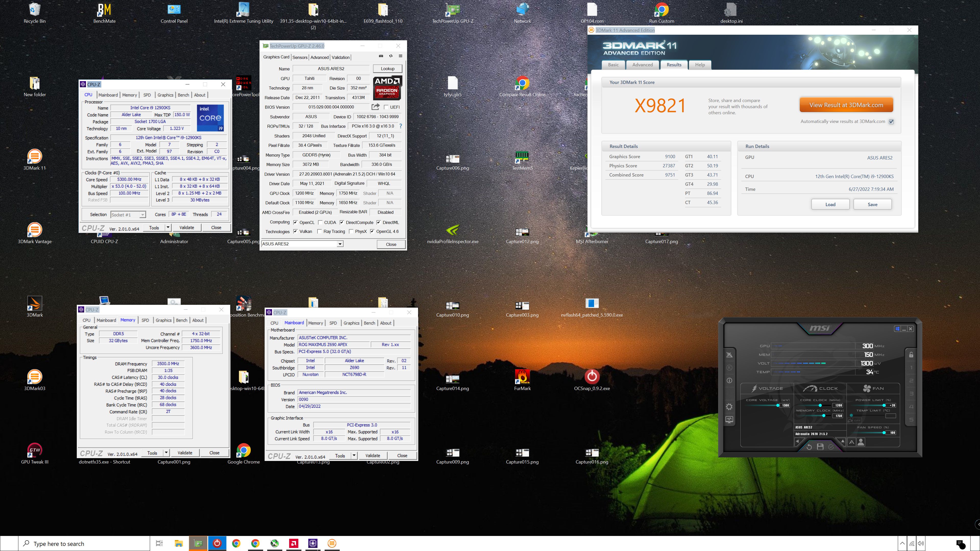
Task: Toggle the DirectML checkbox in GPU-Z
Action: [x=378, y=222]
